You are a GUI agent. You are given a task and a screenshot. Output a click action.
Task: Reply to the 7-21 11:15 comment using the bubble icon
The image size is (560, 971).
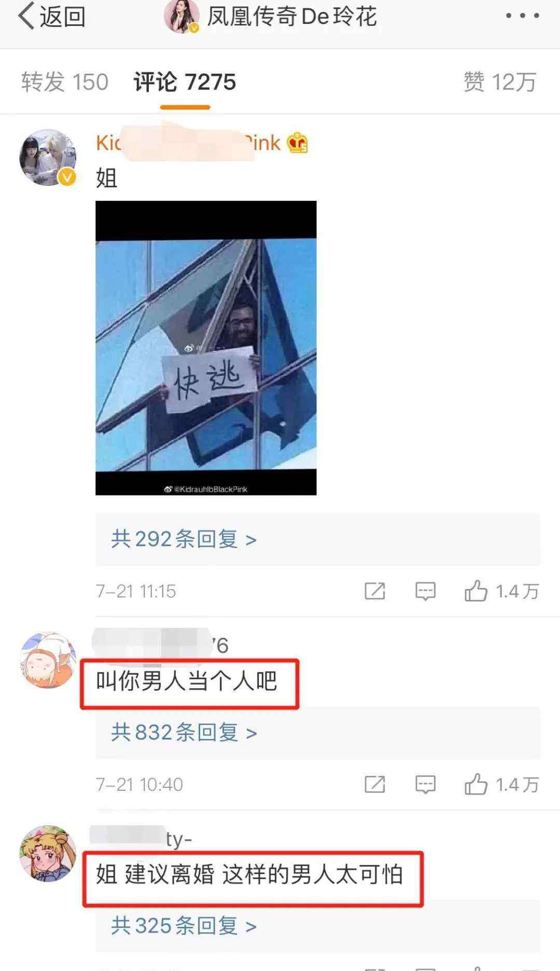pos(425,591)
